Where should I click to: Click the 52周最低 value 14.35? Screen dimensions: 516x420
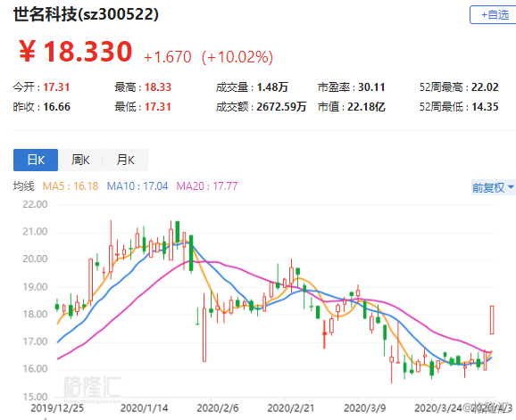485,107
